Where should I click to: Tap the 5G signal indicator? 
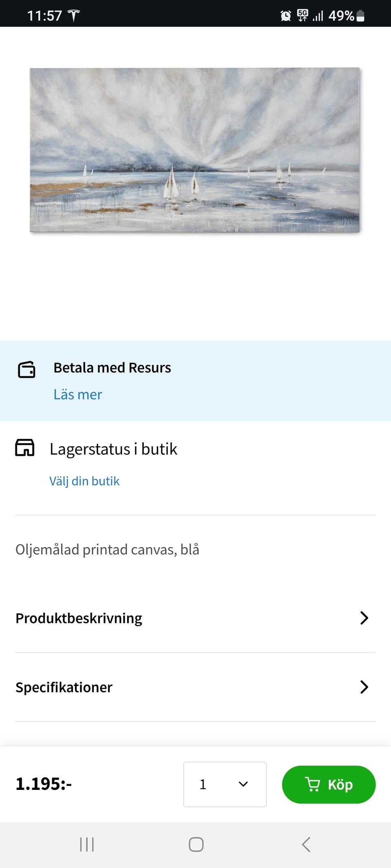click(303, 15)
